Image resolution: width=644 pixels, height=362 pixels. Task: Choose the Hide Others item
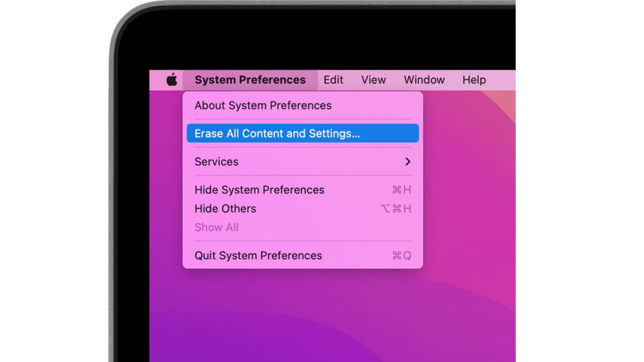pyautogui.click(x=225, y=208)
